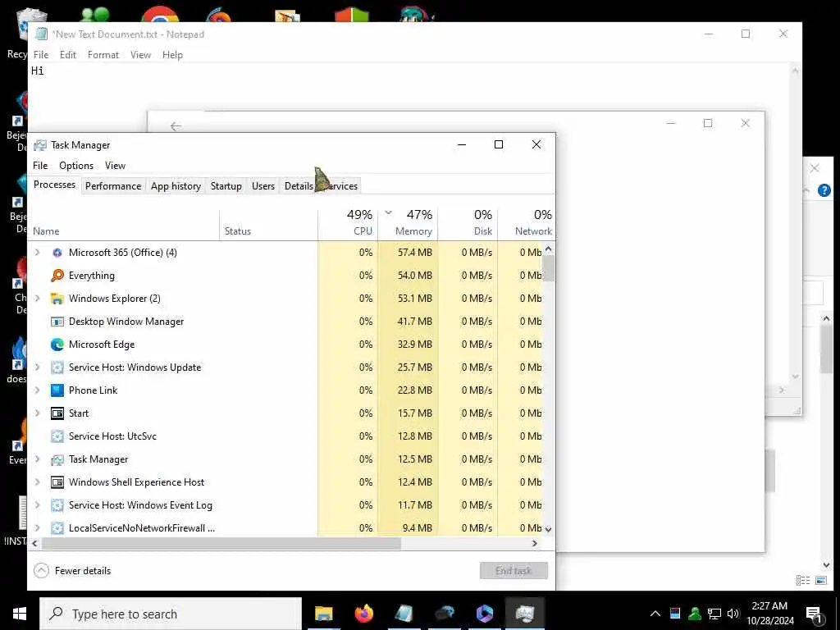The width and height of the screenshot is (840, 630).
Task: Click Task Manager's horizontal scrollbar thumb
Action: [x=221, y=543]
